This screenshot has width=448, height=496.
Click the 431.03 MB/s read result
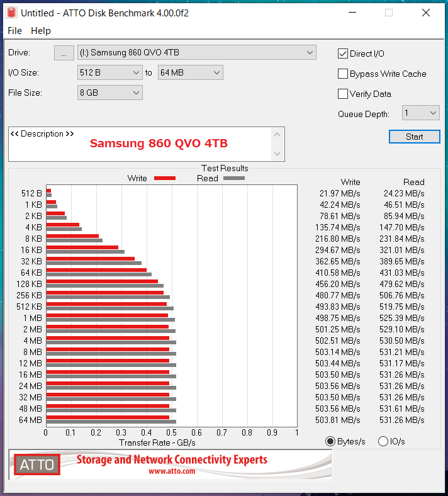click(402, 273)
